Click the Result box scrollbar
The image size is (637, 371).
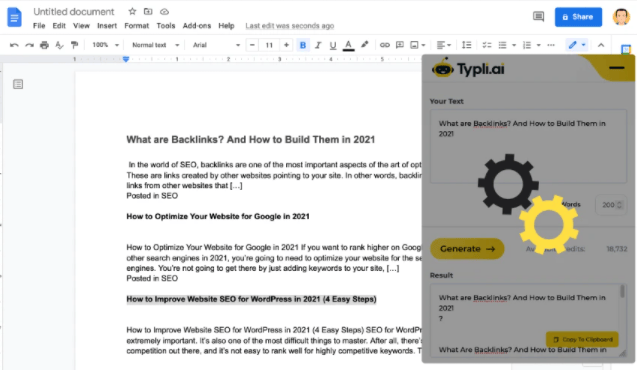[x=622, y=291]
